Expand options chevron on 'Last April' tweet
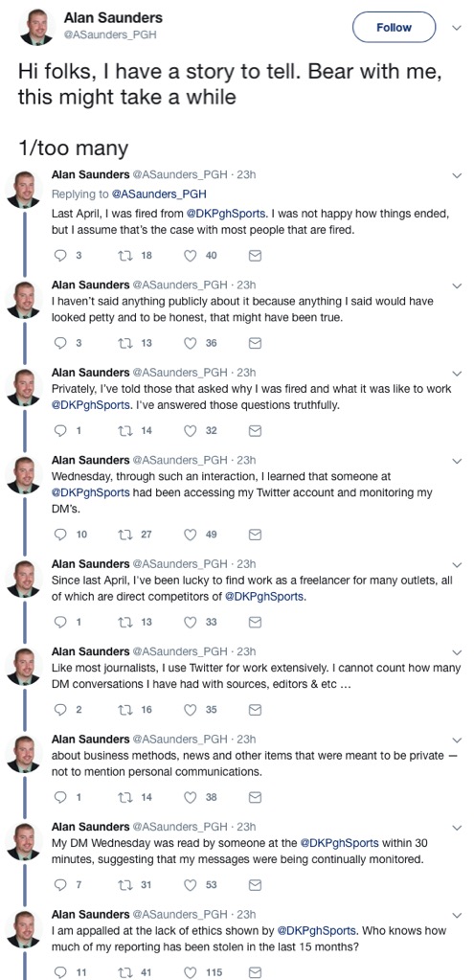The width and height of the screenshot is (474, 980). [x=457, y=175]
